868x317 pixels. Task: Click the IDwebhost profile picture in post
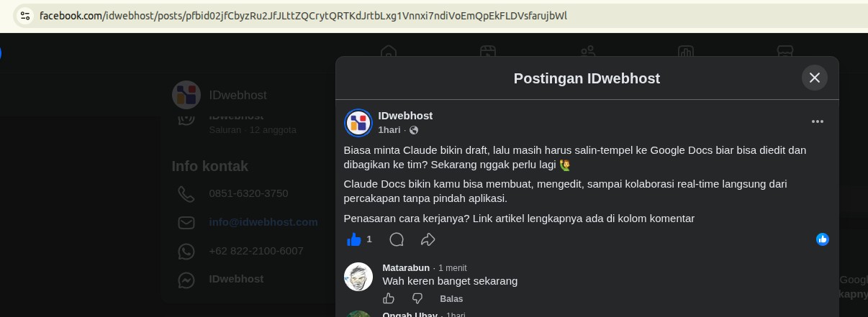tap(358, 123)
